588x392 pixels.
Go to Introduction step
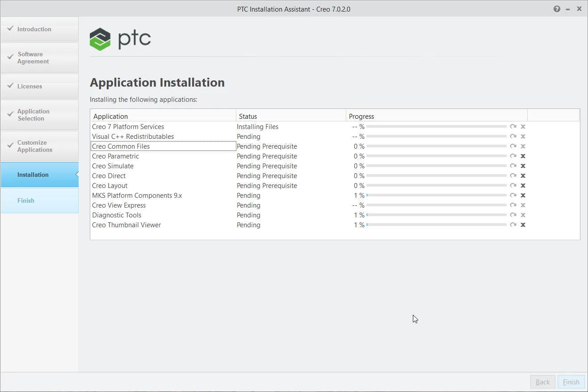(x=39, y=29)
